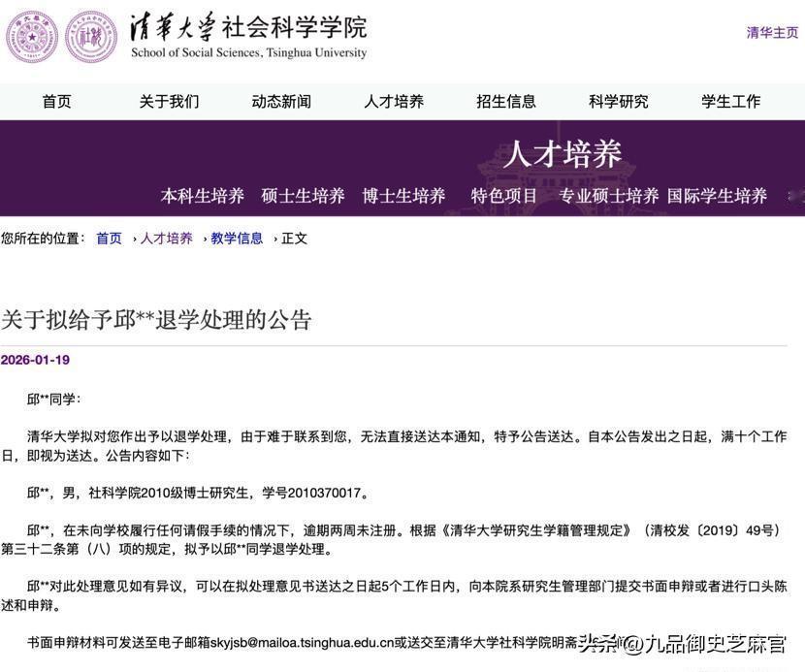
Task: Click the 清华大学社会科学学院 header title
Action: point(248,27)
